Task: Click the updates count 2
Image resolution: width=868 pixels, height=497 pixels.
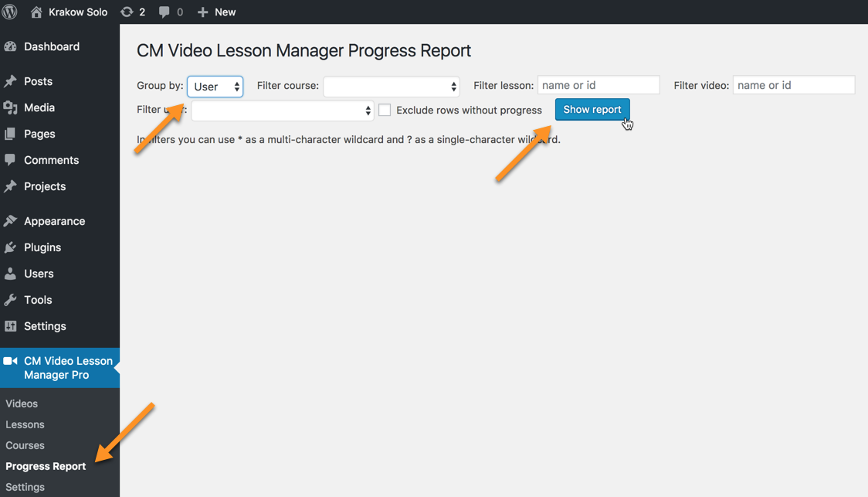Action: (142, 12)
